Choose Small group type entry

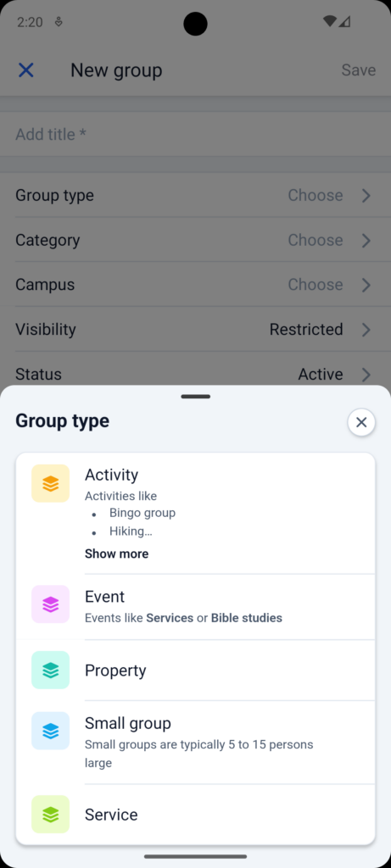[195, 743]
